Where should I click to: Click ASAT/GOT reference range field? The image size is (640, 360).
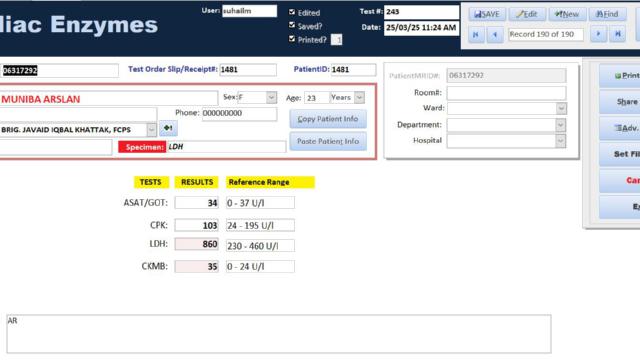pyautogui.click(x=260, y=203)
